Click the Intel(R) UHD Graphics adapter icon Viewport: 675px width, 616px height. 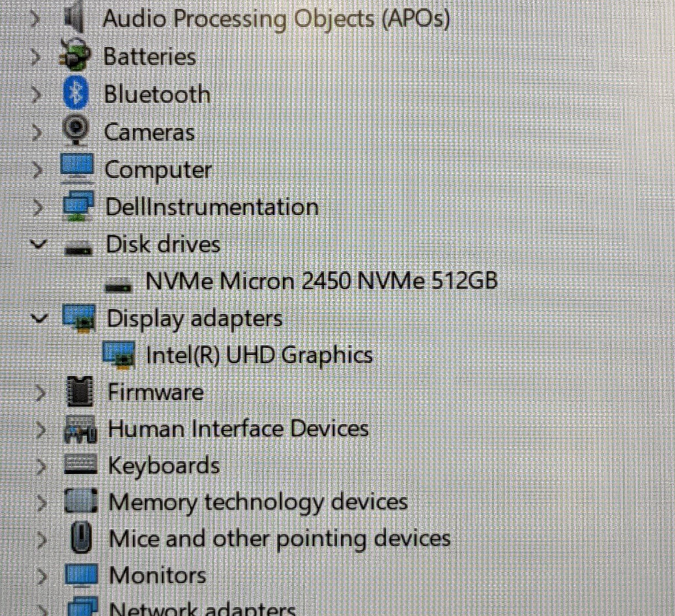click(119, 355)
